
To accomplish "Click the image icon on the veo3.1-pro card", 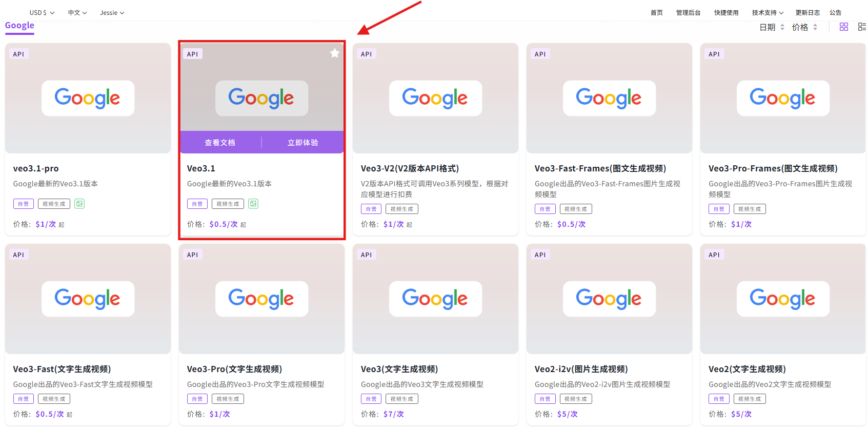I will pos(79,204).
